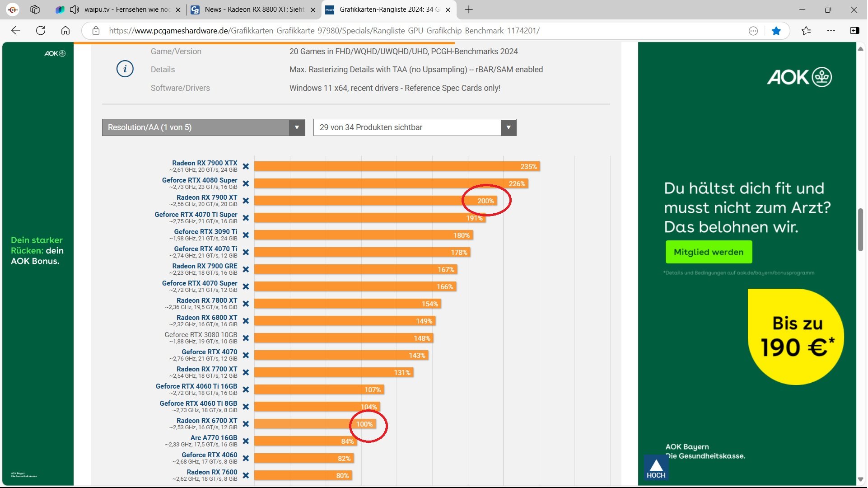Screen dimensions: 868x488
Task: Open the favorites list toolbar button
Action: pos(806,31)
